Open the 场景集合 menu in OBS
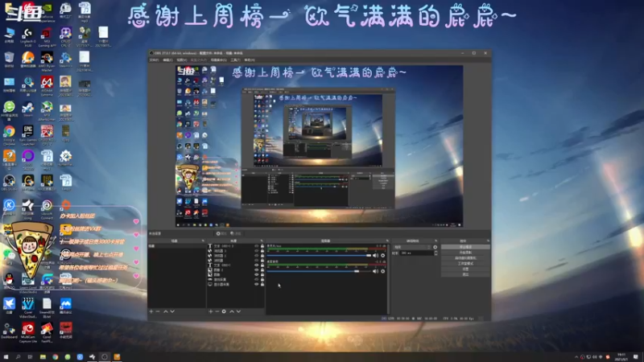This screenshot has width=644, height=362. pyautogui.click(x=218, y=60)
